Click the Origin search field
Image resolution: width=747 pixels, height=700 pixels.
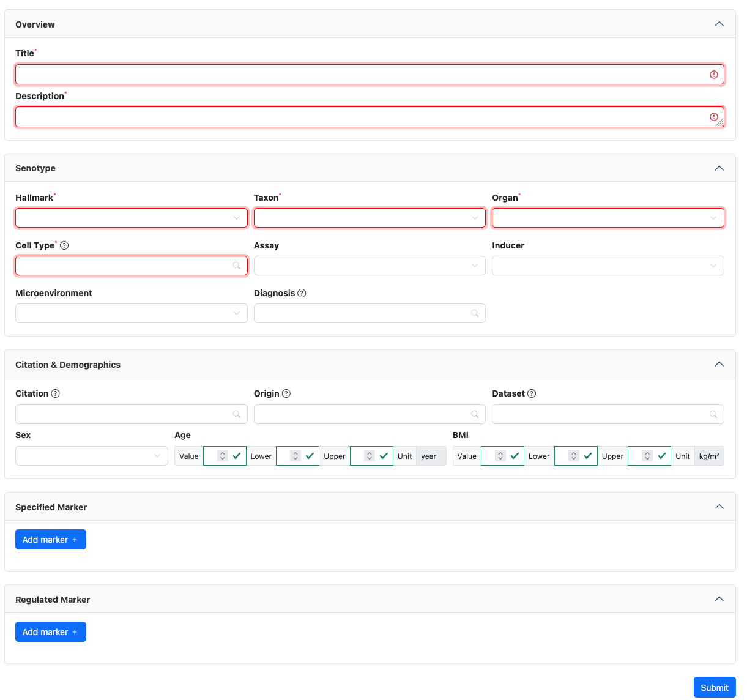(370, 414)
